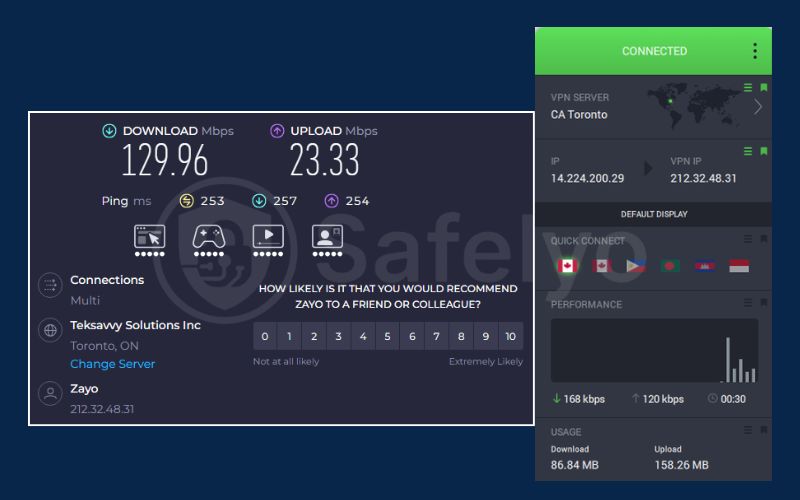Click the 129.96 download speed result
Viewport: 800px width, 500px height.
click(165, 160)
